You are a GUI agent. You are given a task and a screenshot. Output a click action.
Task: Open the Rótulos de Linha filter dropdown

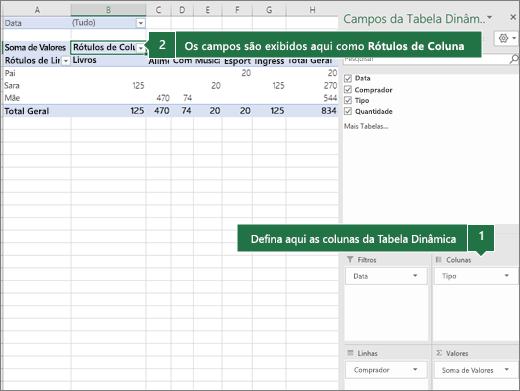coord(66,61)
